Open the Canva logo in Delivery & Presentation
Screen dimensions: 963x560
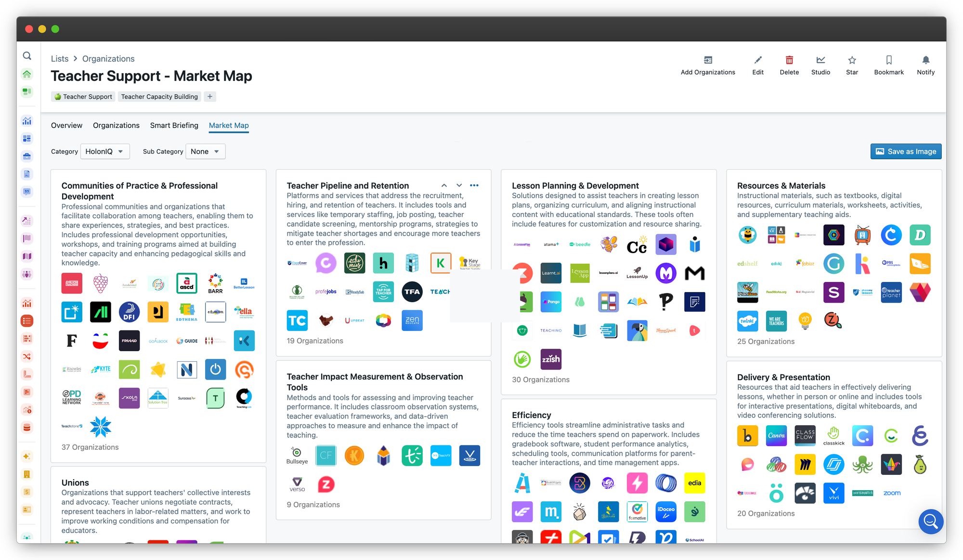point(776,436)
